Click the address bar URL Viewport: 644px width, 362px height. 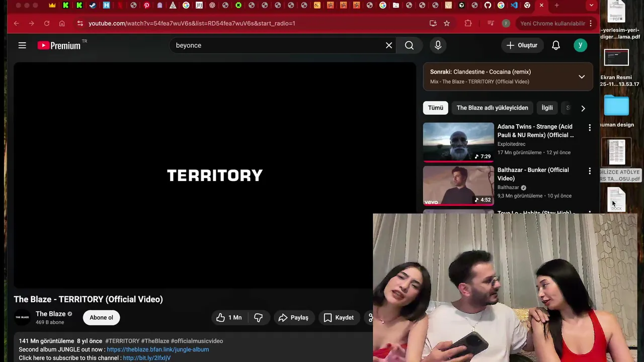(192, 23)
